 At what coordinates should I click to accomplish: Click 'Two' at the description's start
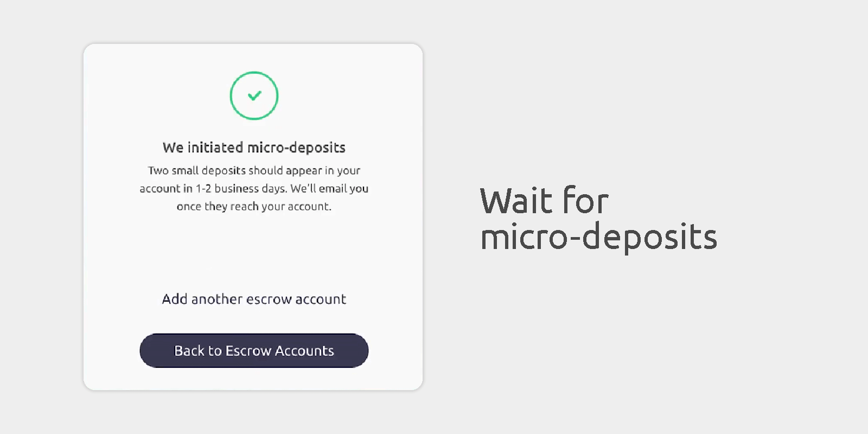(x=158, y=170)
